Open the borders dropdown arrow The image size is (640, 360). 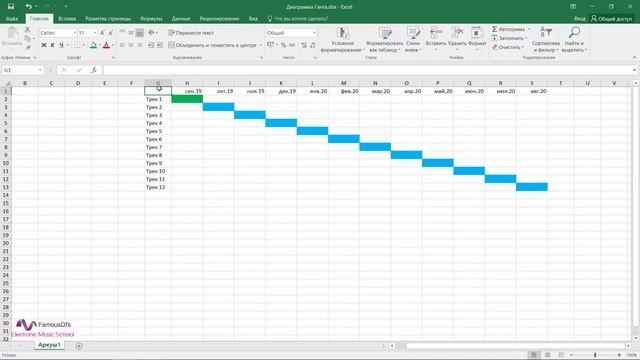[x=84, y=45]
